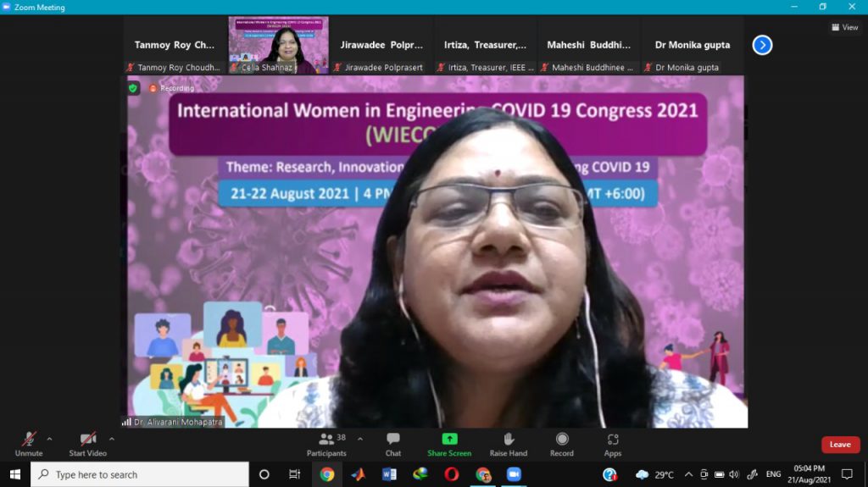The image size is (868, 487).
Task: Open the Chat panel
Action: point(393,445)
